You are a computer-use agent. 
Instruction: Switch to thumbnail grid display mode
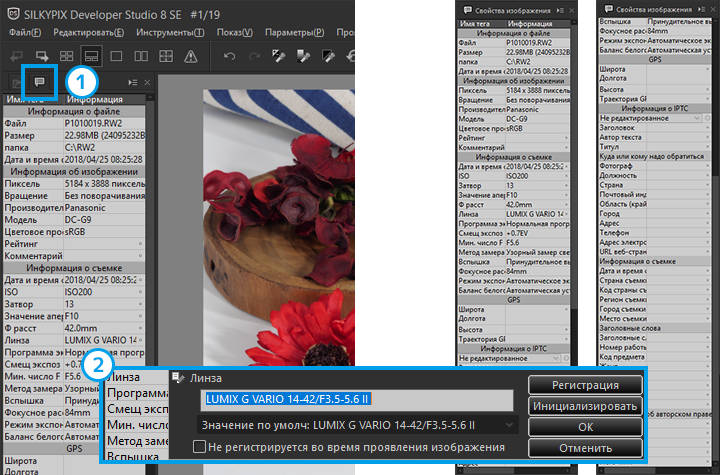pyautogui.click(x=67, y=57)
